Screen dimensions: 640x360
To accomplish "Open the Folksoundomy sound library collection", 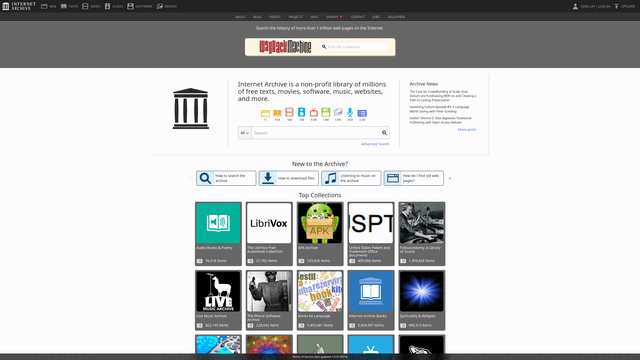I will pyautogui.click(x=422, y=233).
